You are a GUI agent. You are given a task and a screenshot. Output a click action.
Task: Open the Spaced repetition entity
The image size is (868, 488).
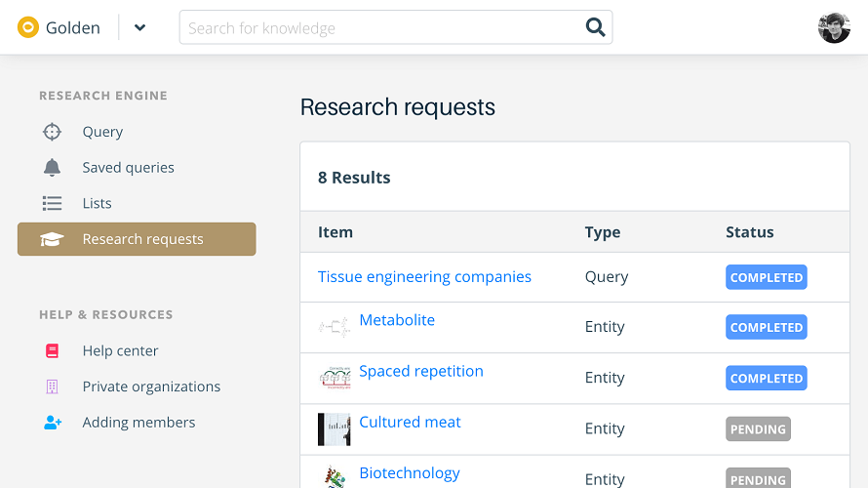point(421,371)
